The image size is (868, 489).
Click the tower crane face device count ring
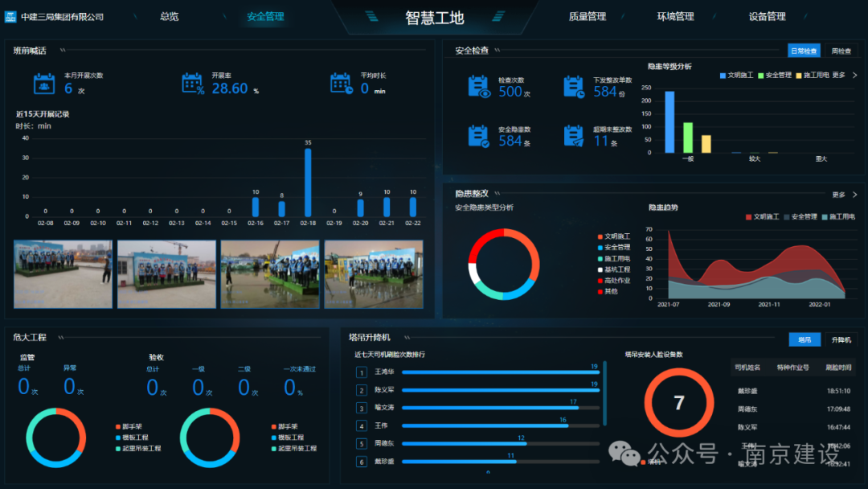coord(678,403)
